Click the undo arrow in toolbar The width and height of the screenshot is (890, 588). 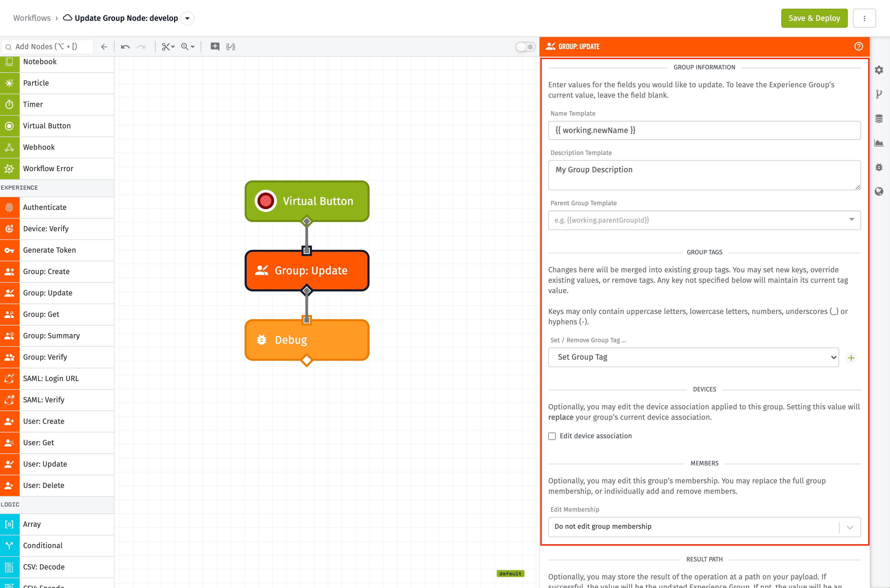tap(125, 47)
